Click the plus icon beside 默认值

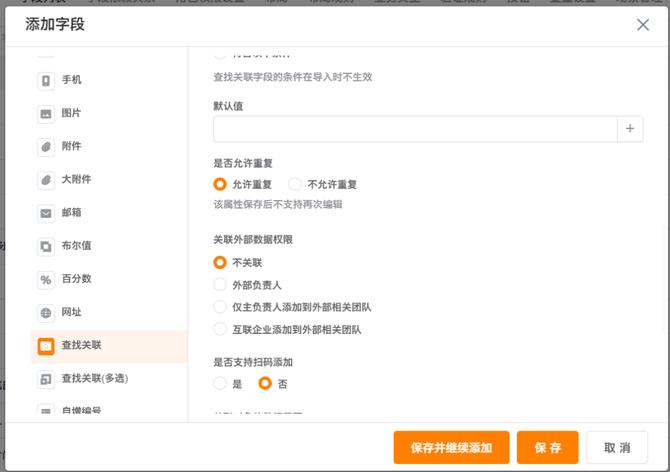(629, 129)
